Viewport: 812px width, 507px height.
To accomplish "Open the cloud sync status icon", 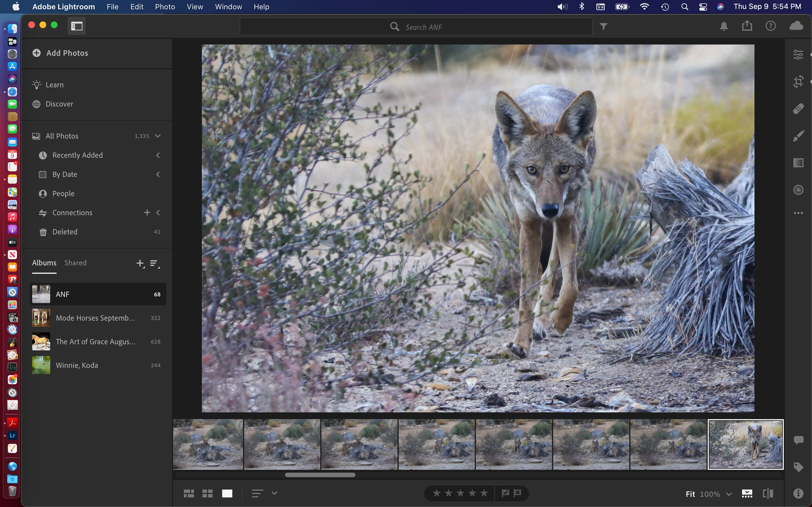I will click(x=796, y=26).
